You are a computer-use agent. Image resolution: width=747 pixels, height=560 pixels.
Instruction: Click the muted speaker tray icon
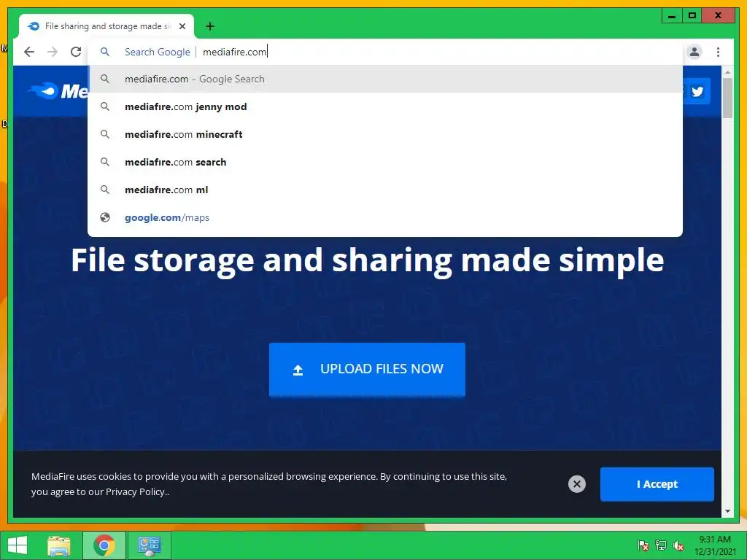point(678,545)
